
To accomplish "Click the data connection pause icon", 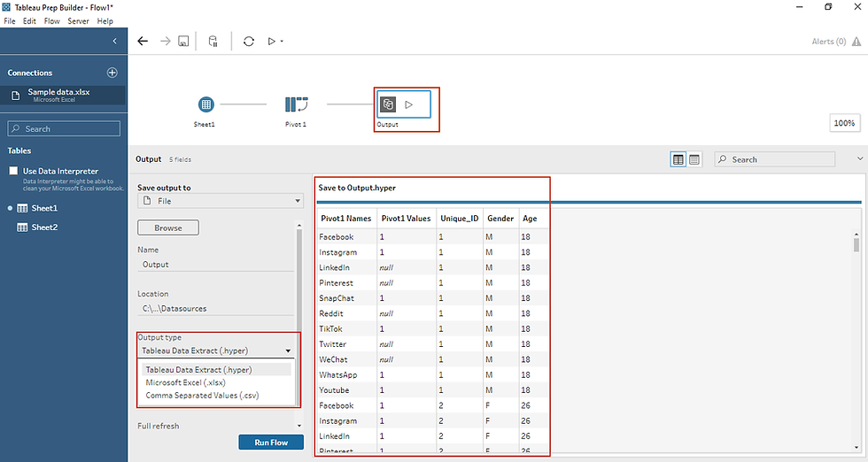I will (x=213, y=41).
